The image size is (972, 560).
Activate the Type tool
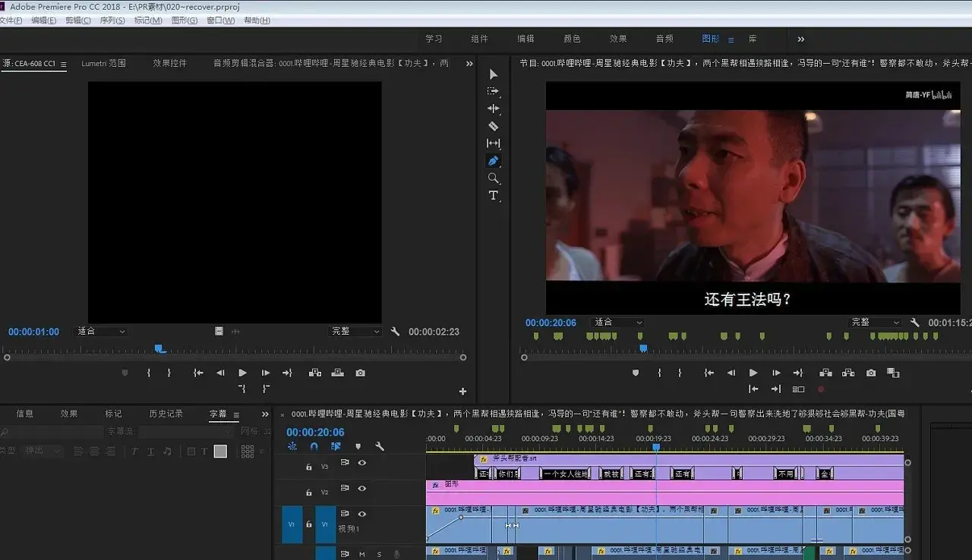click(494, 196)
